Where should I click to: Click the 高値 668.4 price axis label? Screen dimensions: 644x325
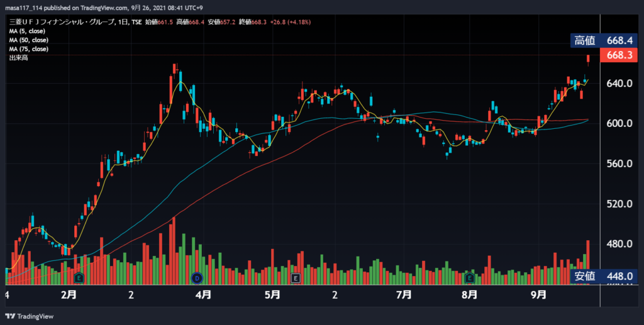604,40
